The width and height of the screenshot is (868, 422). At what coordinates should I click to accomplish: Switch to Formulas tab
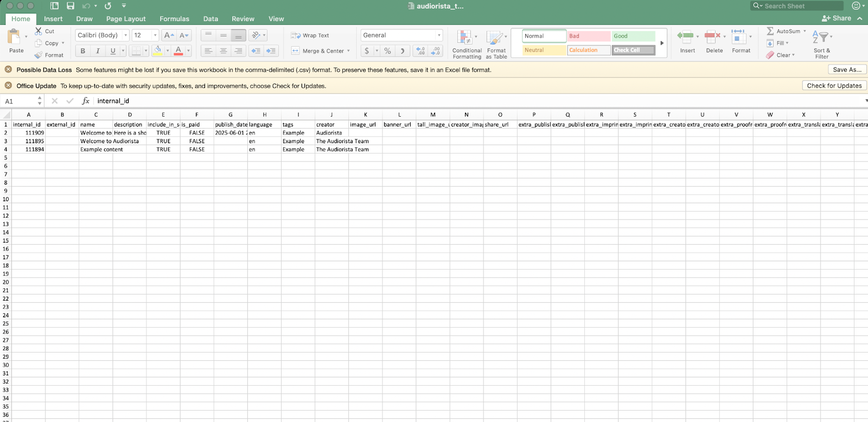(x=174, y=18)
